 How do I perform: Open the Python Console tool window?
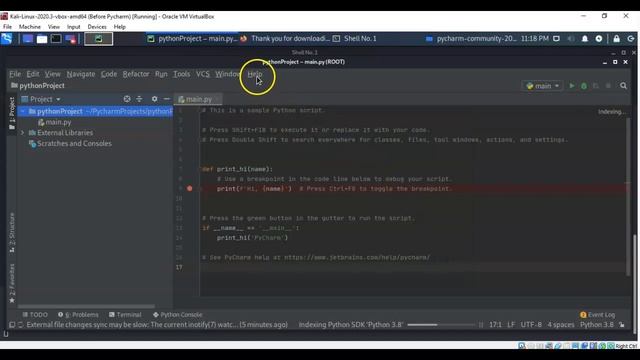click(178, 315)
